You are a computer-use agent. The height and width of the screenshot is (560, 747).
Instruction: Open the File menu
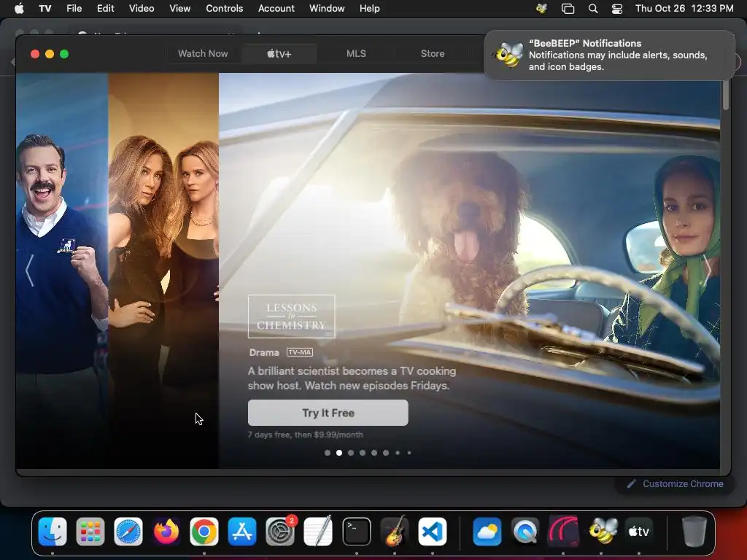click(x=74, y=8)
